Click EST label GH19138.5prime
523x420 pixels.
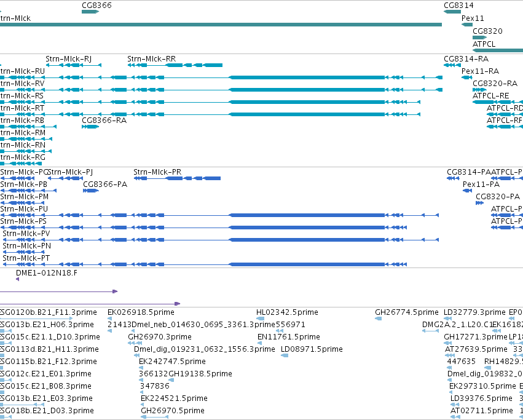coord(200,374)
